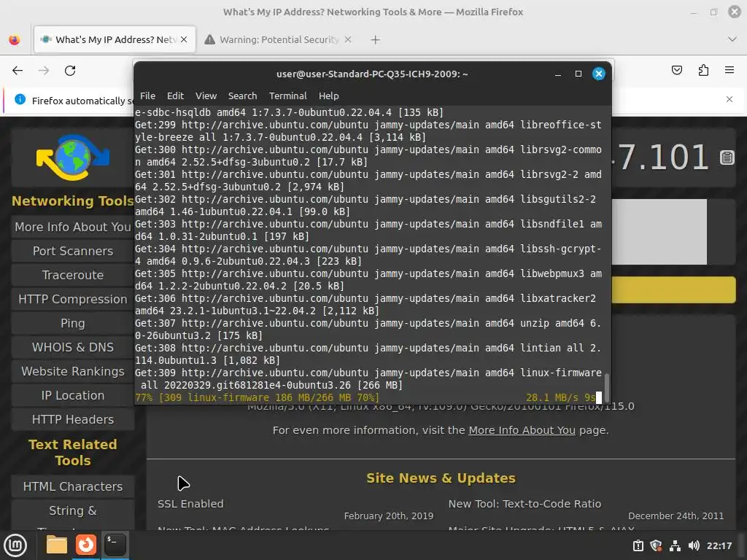Click Firefox back arrow button
The width and height of the screenshot is (747, 560).
point(18,71)
